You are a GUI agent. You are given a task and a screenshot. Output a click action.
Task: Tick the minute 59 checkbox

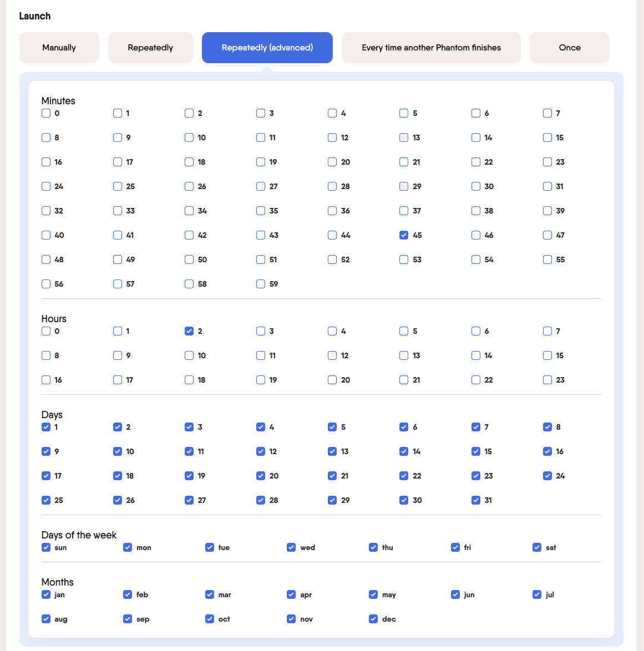261,284
